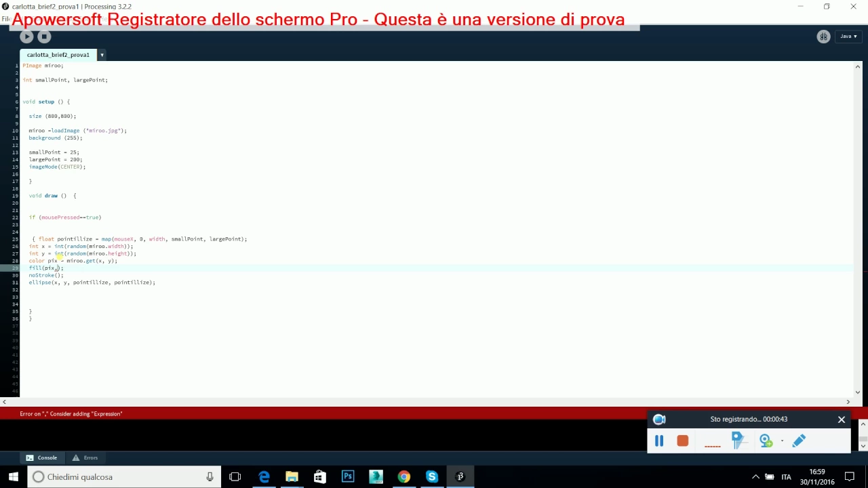Stop the running Processing sketch
This screenshot has width=868, height=488.
pyautogui.click(x=44, y=37)
